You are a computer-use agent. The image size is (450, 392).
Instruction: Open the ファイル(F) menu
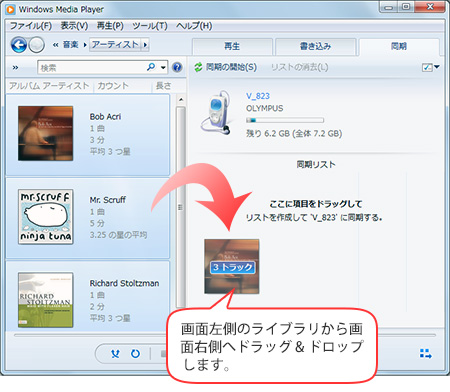pos(31,26)
